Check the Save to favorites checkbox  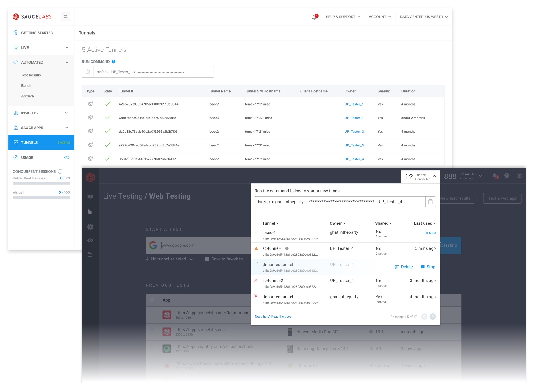pyautogui.click(x=207, y=259)
